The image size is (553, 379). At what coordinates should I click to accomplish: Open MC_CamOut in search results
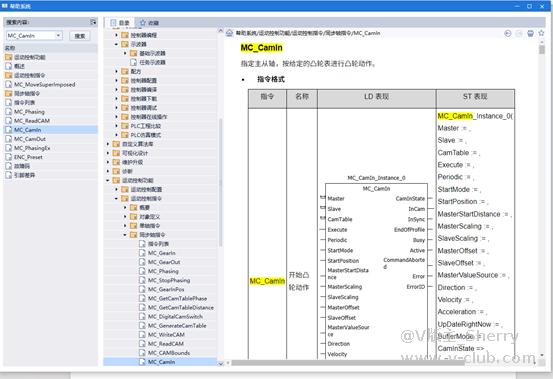30,139
